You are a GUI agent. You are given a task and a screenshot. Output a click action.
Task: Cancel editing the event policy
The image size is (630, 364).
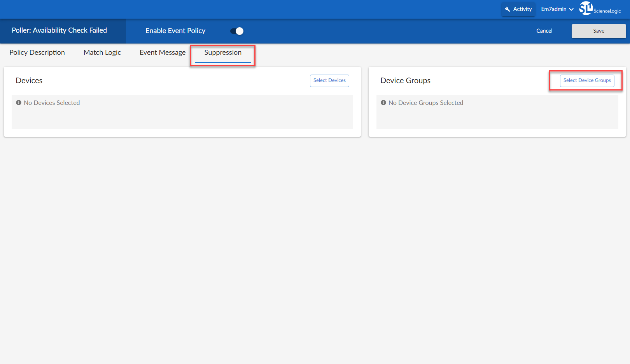pyautogui.click(x=544, y=31)
